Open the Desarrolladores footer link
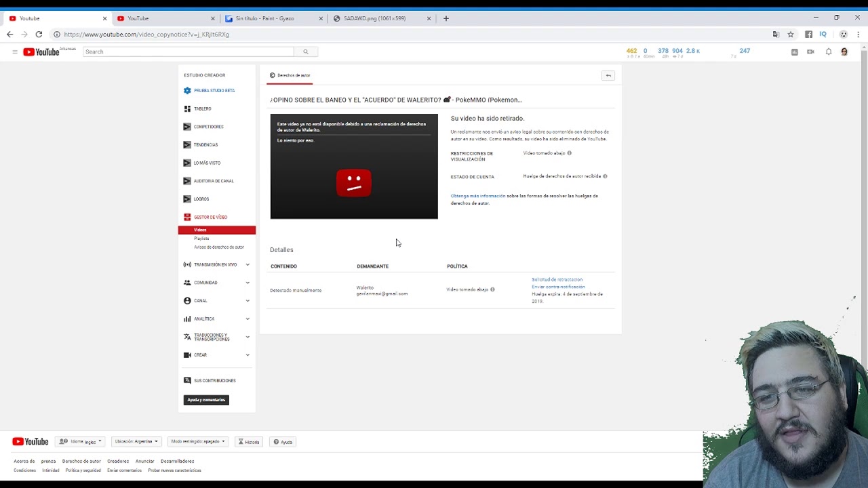Viewport: 868px width, 488px height. coord(177,461)
